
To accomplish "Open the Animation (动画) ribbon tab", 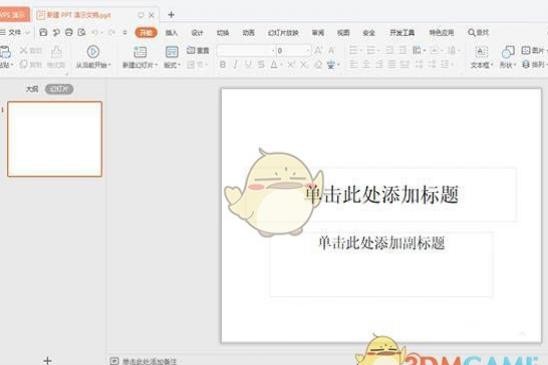I will click(248, 33).
